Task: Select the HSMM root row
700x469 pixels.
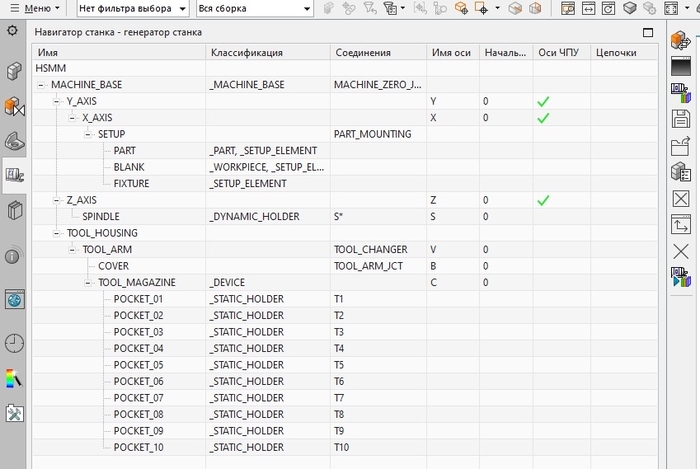Action: point(345,68)
